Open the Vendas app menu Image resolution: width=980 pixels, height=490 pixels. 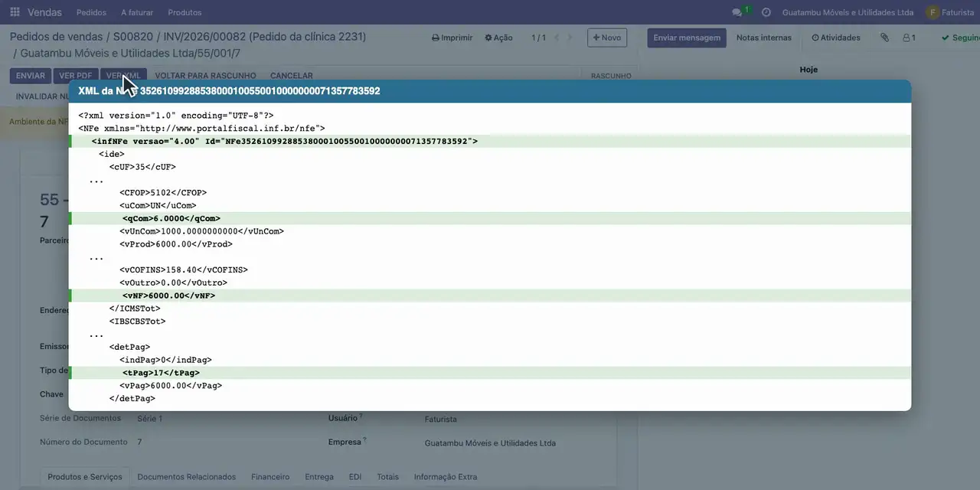click(x=44, y=12)
